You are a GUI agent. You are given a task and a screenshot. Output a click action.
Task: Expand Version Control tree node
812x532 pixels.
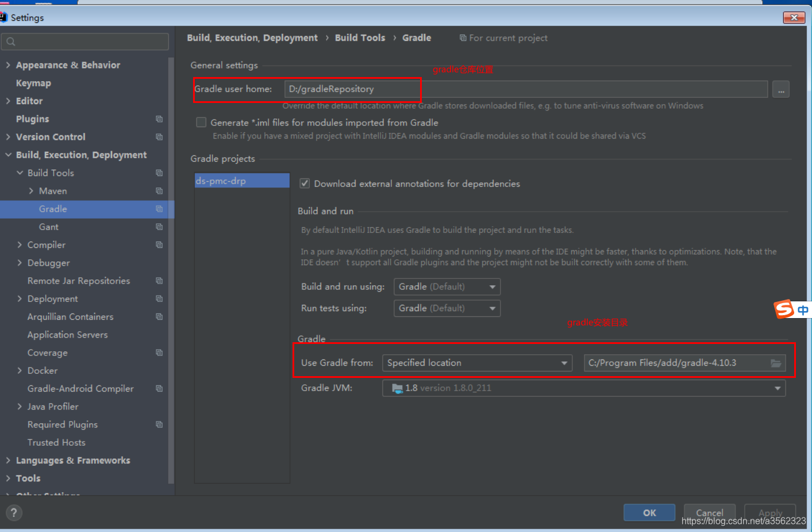click(8, 137)
